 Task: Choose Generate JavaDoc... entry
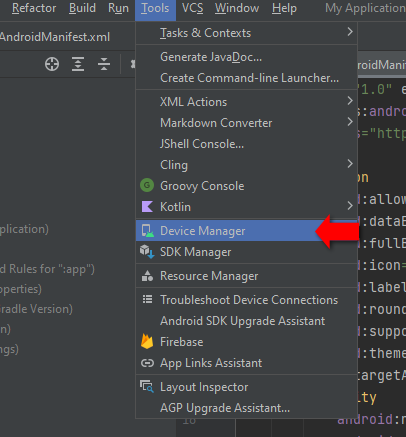[246, 57]
